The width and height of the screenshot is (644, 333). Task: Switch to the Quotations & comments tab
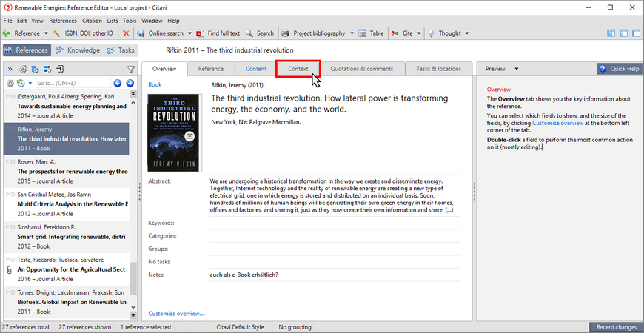(361, 69)
